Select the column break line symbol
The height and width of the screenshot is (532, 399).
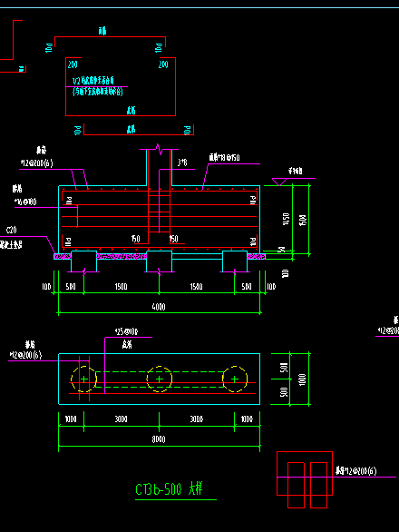(x=159, y=149)
